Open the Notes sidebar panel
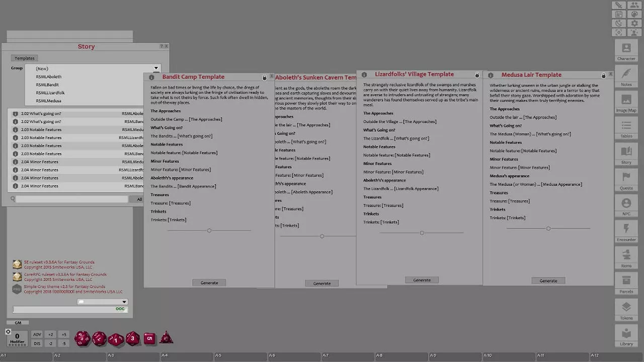 626,76
